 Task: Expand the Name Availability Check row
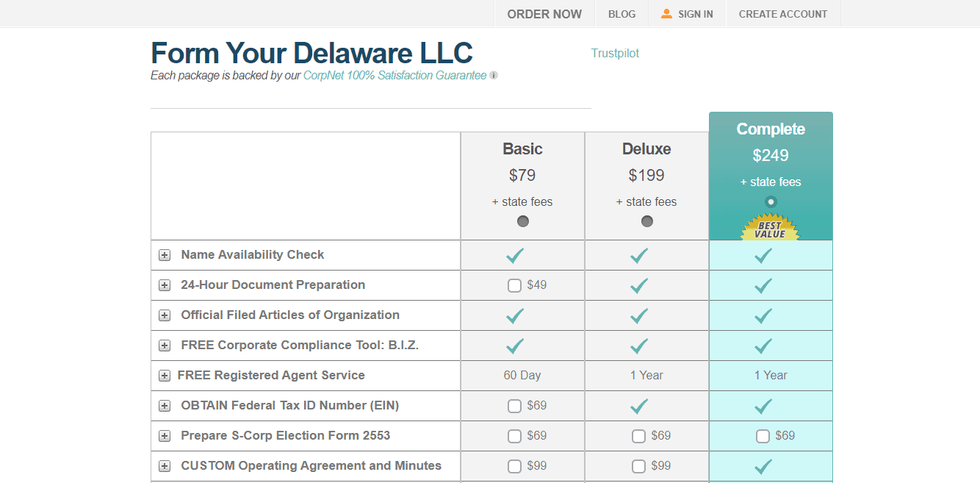(165, 255)
